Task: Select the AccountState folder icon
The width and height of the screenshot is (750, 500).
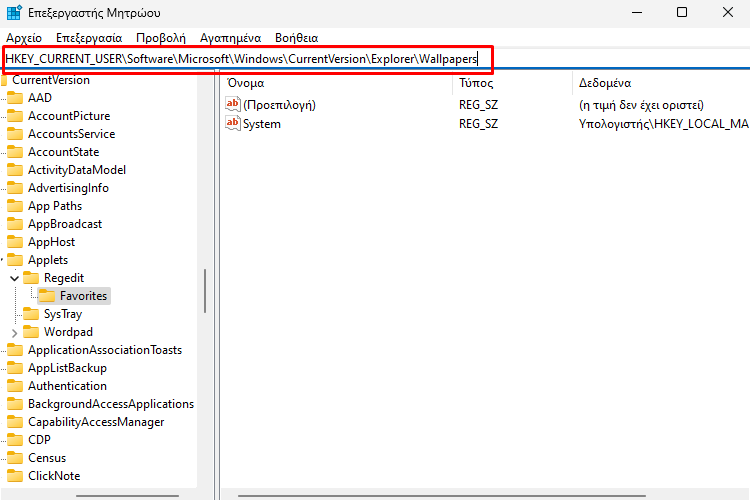Action: 15,152
